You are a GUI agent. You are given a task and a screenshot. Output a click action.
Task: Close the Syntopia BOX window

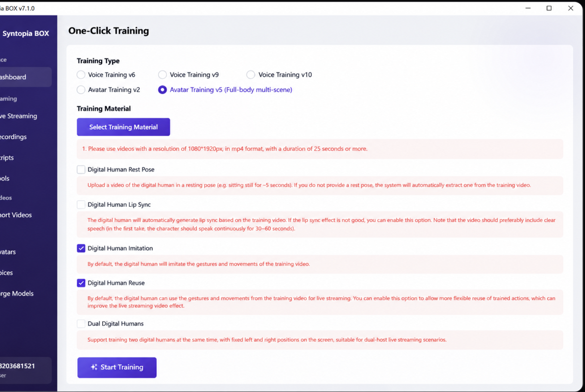tap(571, 8)
